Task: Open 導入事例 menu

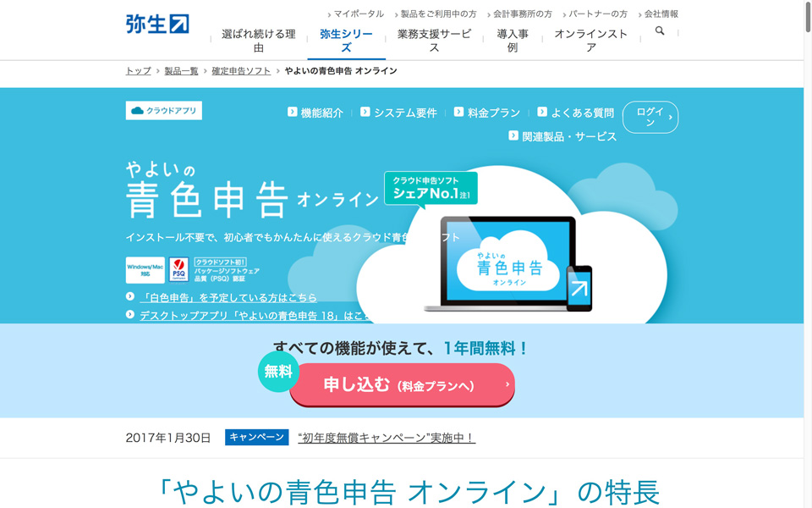Action: [x=513, y=41]
